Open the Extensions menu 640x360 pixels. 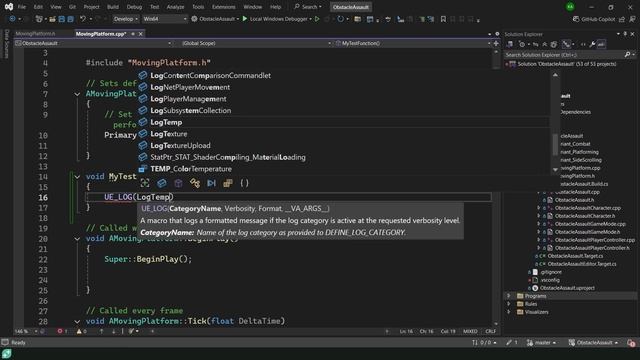[x=224, y=7]
